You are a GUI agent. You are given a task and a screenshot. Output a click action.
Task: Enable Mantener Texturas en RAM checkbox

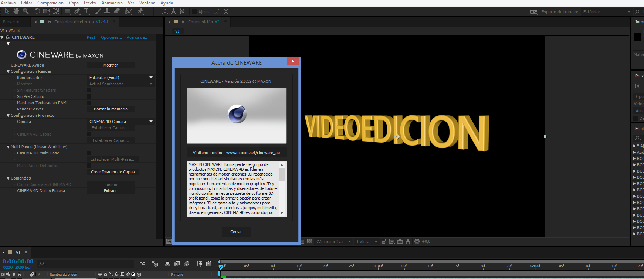(x=89, y=103)
